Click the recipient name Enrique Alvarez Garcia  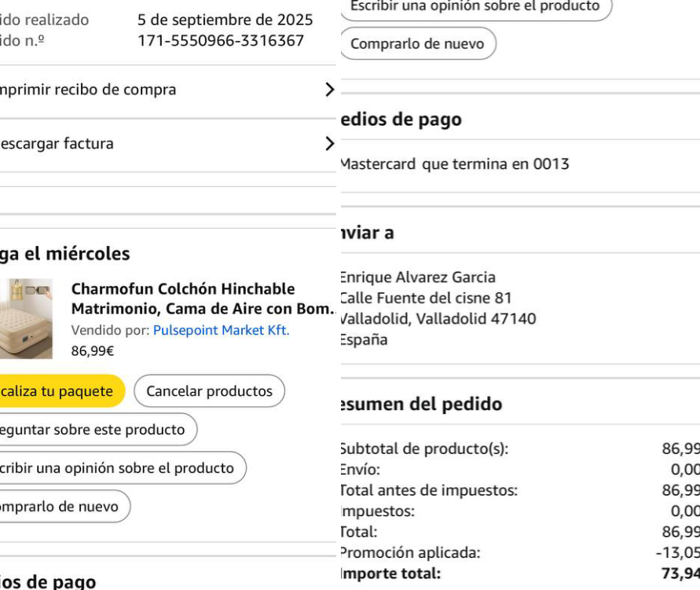[417, 277]
